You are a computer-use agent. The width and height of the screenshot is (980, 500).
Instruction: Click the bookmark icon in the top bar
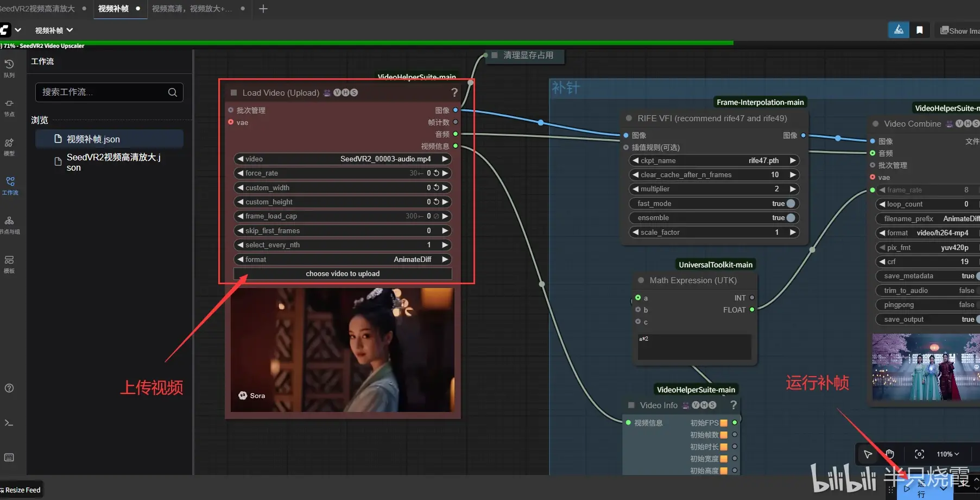[920, 30]
